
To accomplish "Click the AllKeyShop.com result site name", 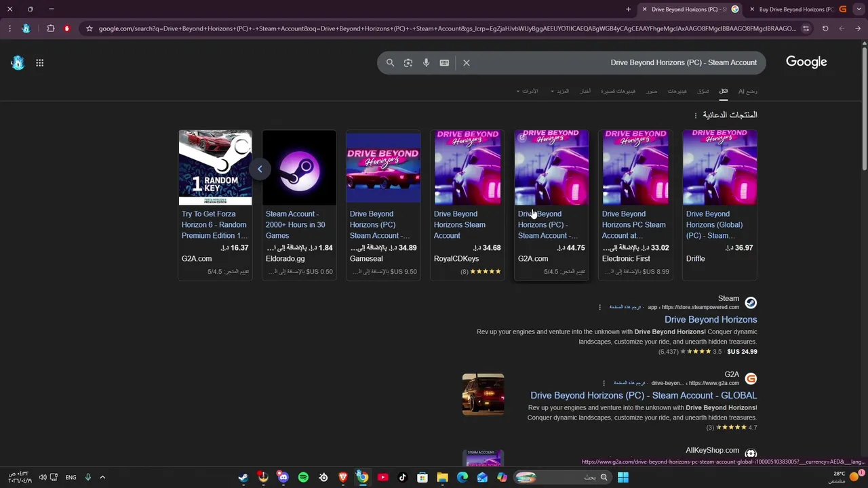I will 712,450.
